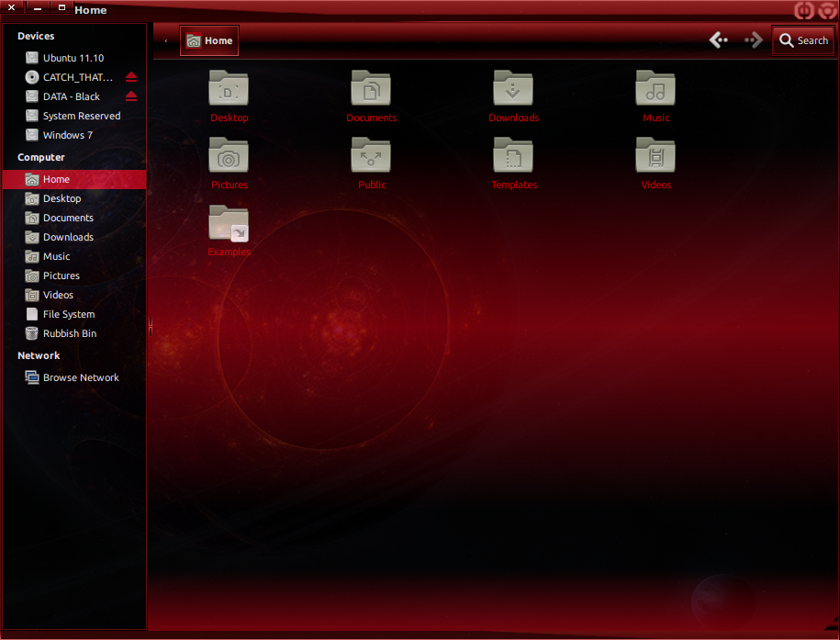Minimize the Home window
The height and width of the screenshot is (640, 840).
pyautogui.click(x=38, y=7)
